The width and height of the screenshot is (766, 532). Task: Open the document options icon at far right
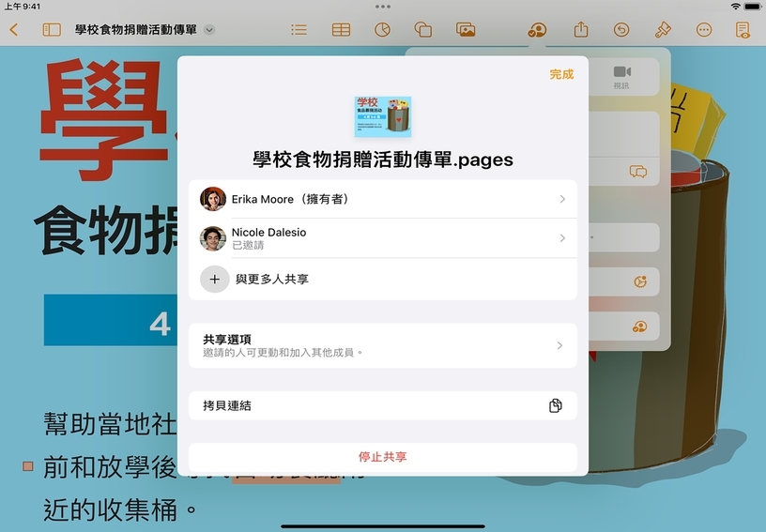743,30
